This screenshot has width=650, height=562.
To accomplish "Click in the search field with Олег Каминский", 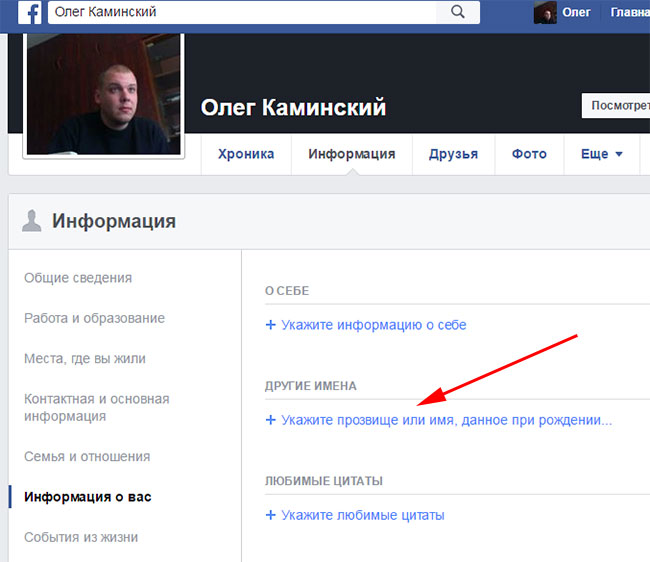I will click(x=240, y=12).
